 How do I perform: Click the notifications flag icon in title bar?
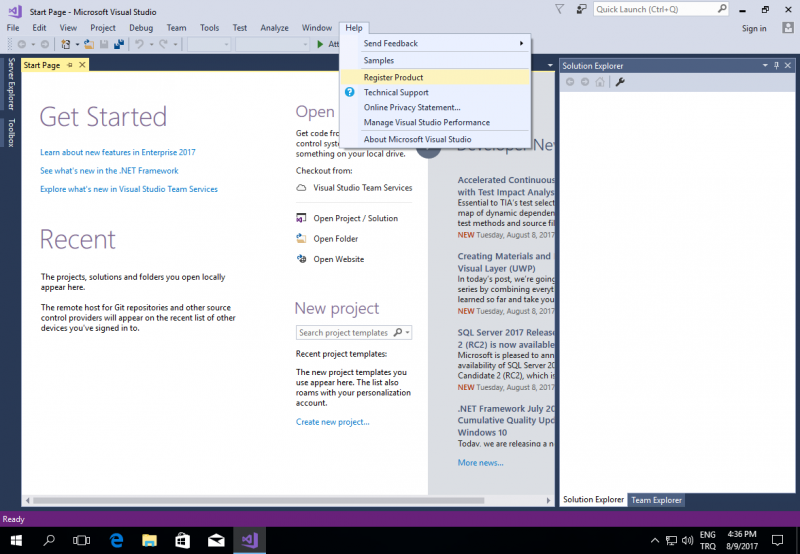point(559,9)
